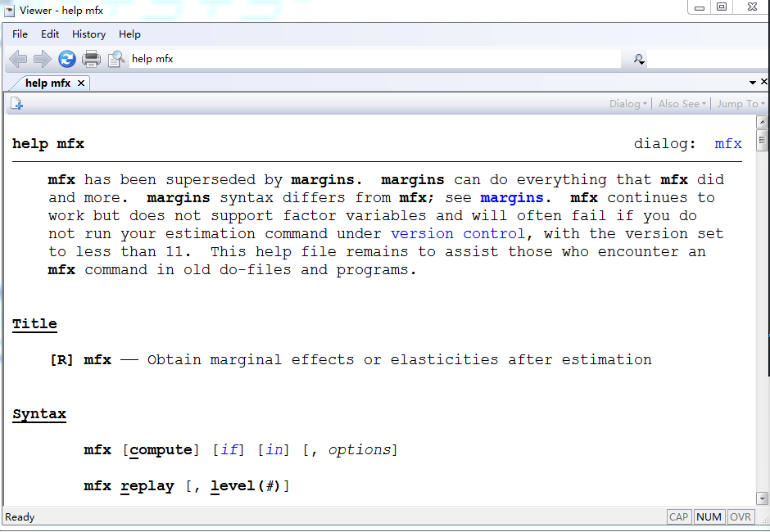Open the Jump To dropdown
This screenshot has width=770, height=532.
click(741, 104)
